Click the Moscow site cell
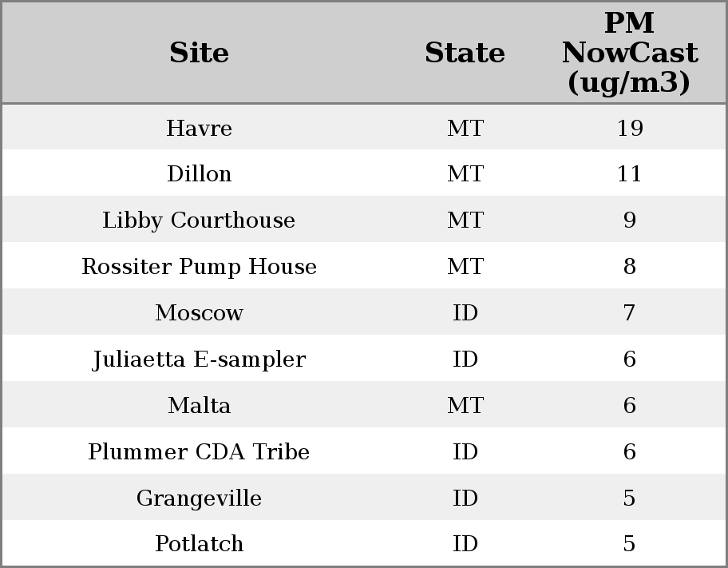Image resolution: width=728 pixels, height=568 pixels. (x=199, y=313)
